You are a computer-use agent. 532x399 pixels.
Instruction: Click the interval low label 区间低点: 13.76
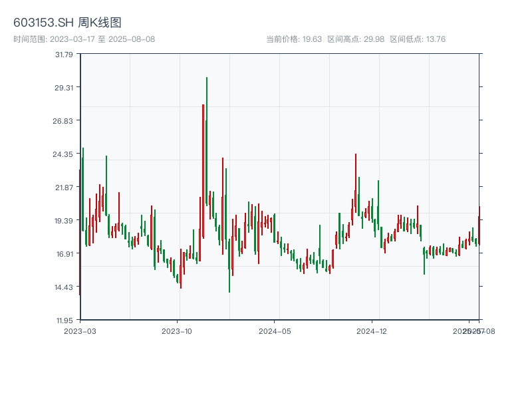418,39
